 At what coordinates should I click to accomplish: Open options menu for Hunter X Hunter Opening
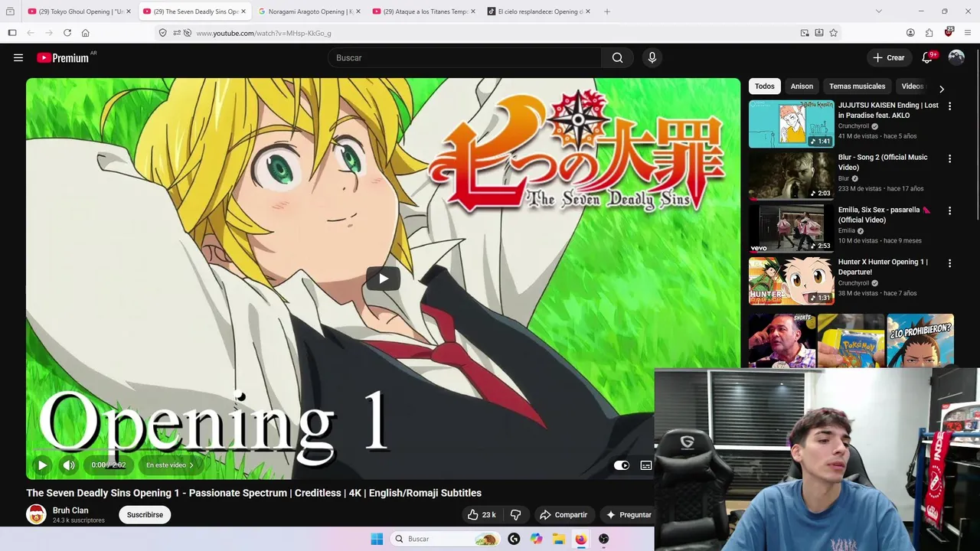coord(950,263)
